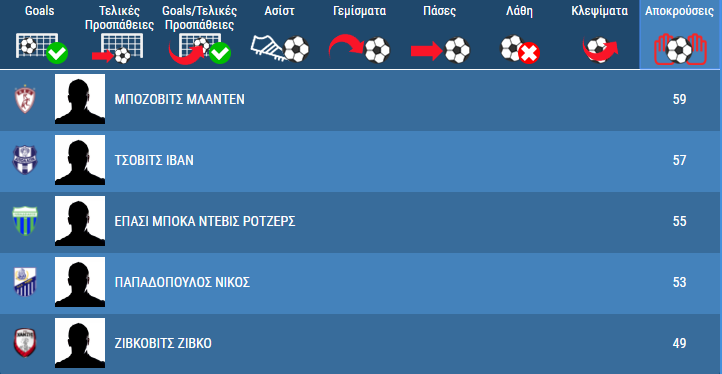Image resolution: width=722 pixels, height=374 pixels.
Task: Switch to the Ασίστ tab label
Action: (279, 11)
